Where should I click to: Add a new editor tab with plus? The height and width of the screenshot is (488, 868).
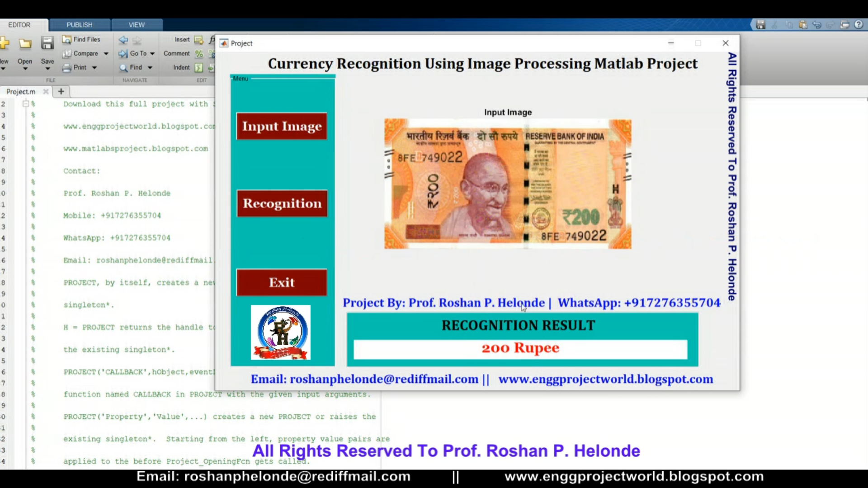[61, 91]
